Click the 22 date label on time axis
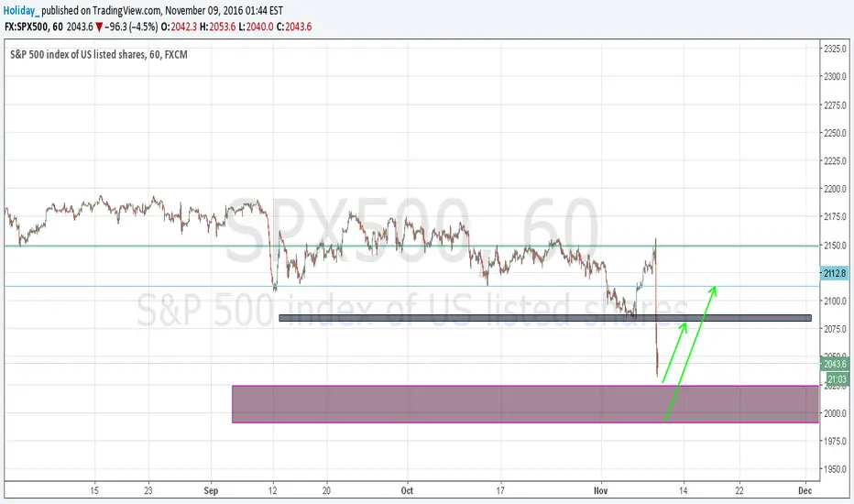The height and width of the screenshot is (504, 854). [739, 490]
